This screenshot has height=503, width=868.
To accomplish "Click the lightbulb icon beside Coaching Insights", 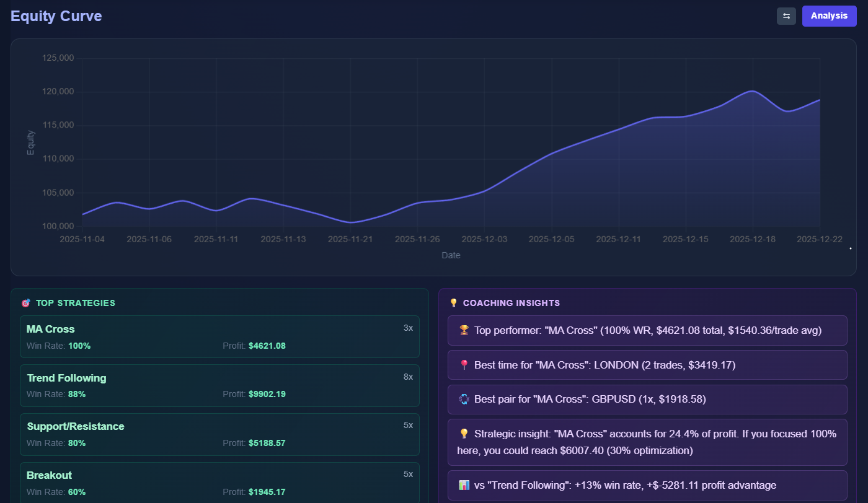I will [x=453, y=304].
